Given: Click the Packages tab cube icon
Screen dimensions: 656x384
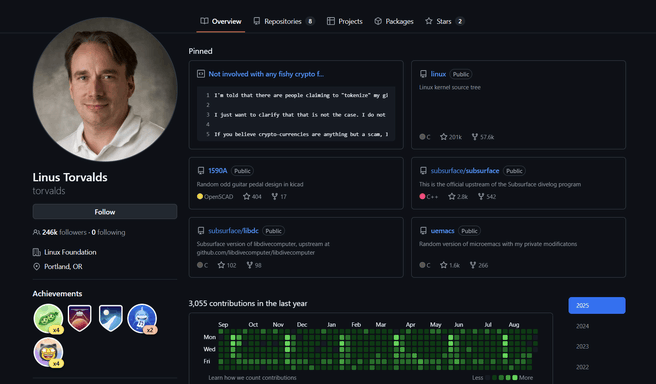Looking at the screenshot, I should tap(378, 21).
